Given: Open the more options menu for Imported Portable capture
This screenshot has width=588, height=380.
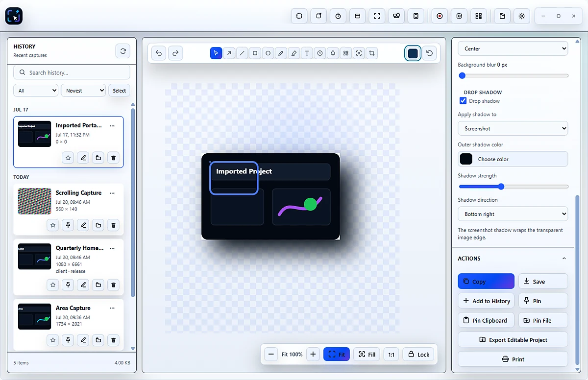Looking at the screenshot, I should pyautogui.click(x=112, y=126).
